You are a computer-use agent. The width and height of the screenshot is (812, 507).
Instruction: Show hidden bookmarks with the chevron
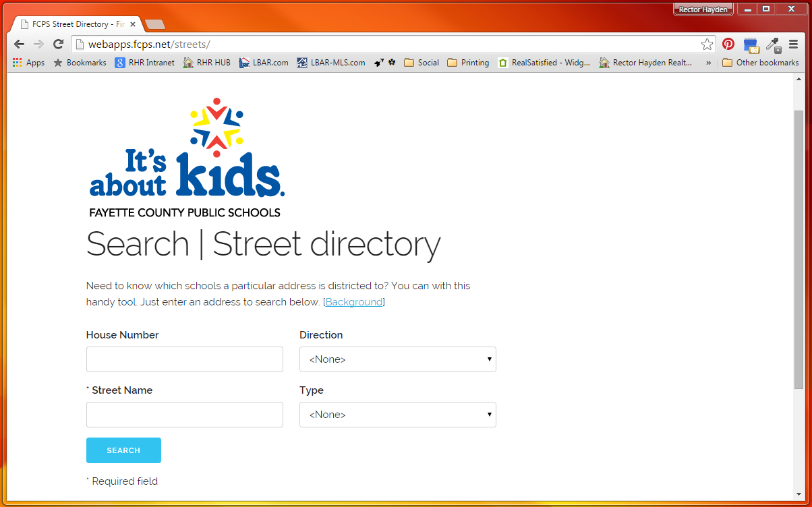pos(708,63)
